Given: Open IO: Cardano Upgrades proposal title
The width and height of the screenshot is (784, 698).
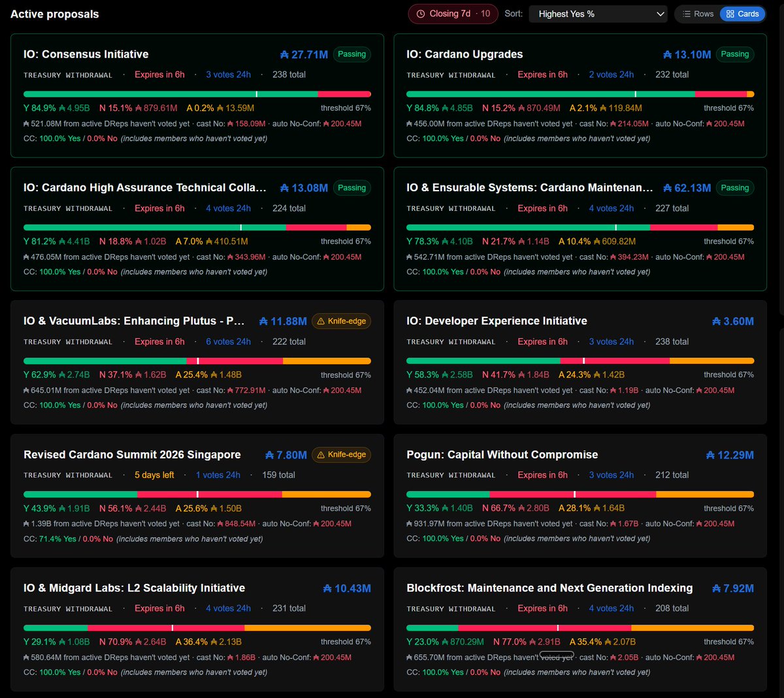Looking at the screenshot, I should click(x=465, y=54).
